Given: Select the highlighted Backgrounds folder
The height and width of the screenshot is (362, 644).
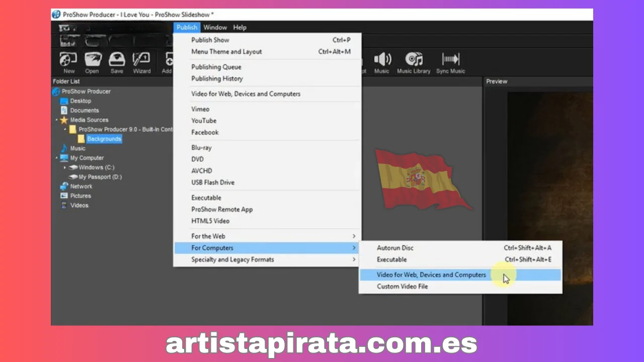Looking at the screenshot, I should [104, 139].
